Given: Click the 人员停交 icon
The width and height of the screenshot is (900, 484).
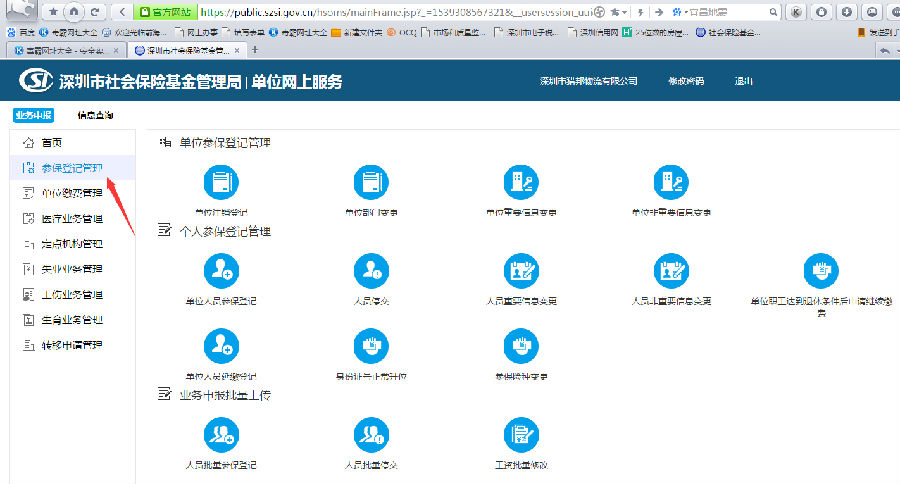Looking at the screenshot, I should pos(370,271).
